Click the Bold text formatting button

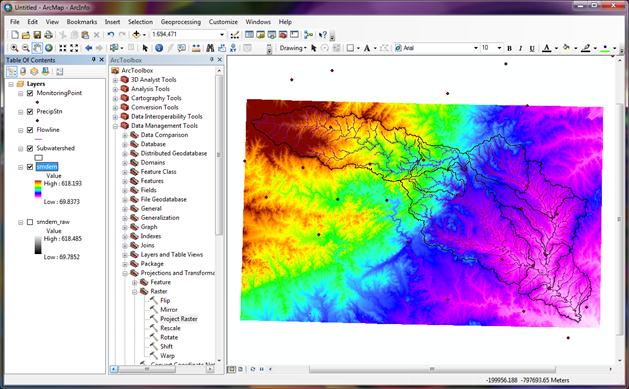coord(509,48)
